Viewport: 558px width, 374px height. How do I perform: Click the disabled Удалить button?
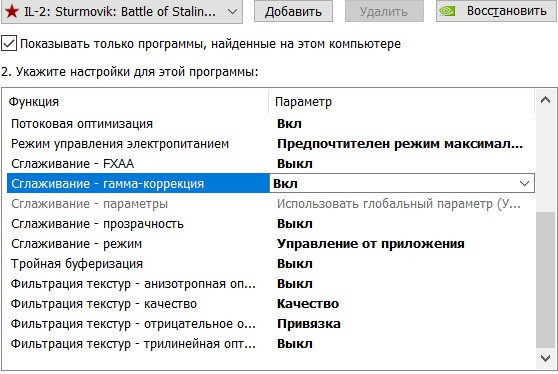(384, 11)
